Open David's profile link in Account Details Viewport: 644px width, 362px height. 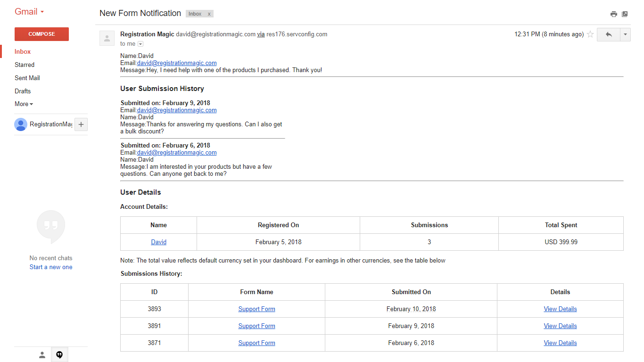tap(158, 242)
